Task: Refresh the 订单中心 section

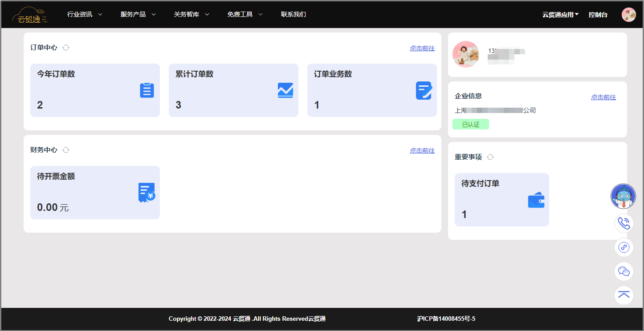Action: pyautogui.click(x=66, y=48)
